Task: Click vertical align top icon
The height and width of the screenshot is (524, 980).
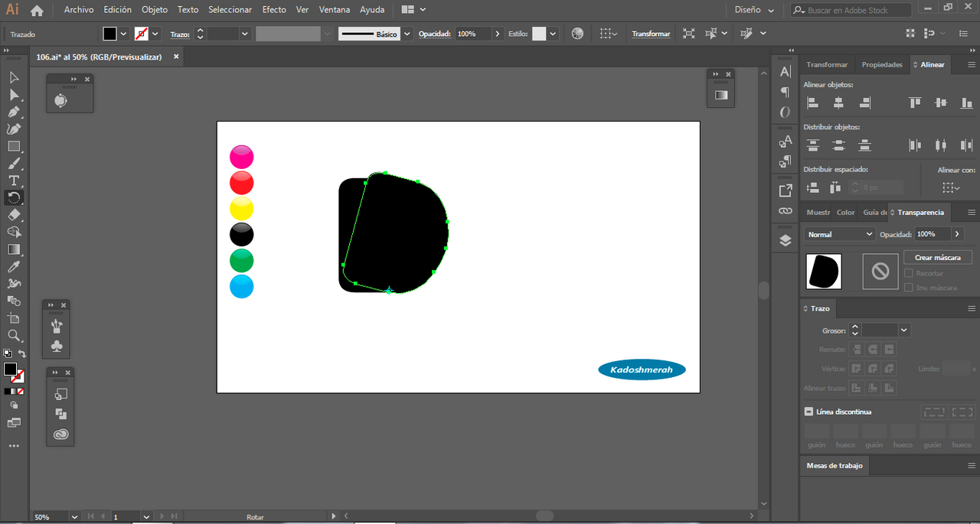Action: (915, 103)
